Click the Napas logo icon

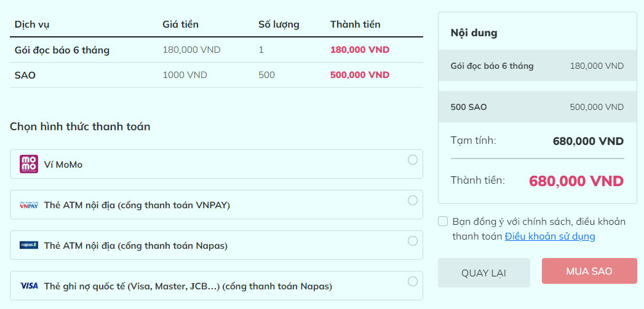29,245
